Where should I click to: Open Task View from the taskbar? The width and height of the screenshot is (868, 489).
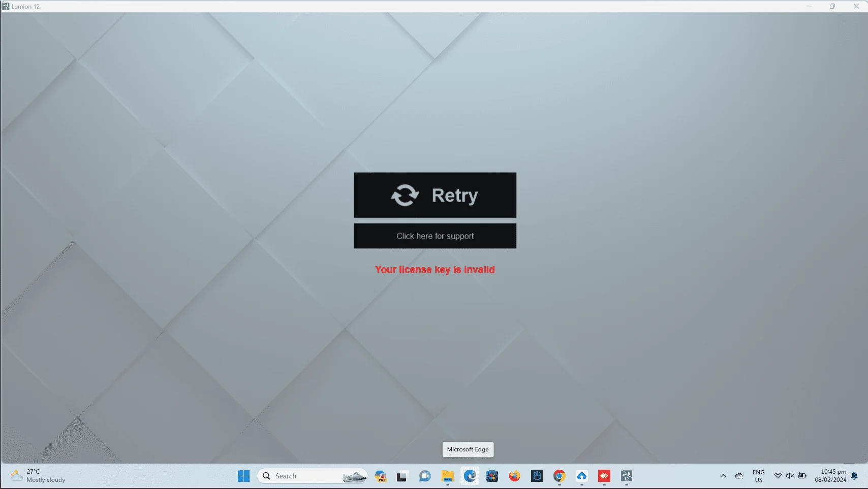pyautogui.click(x=402, y=476)
